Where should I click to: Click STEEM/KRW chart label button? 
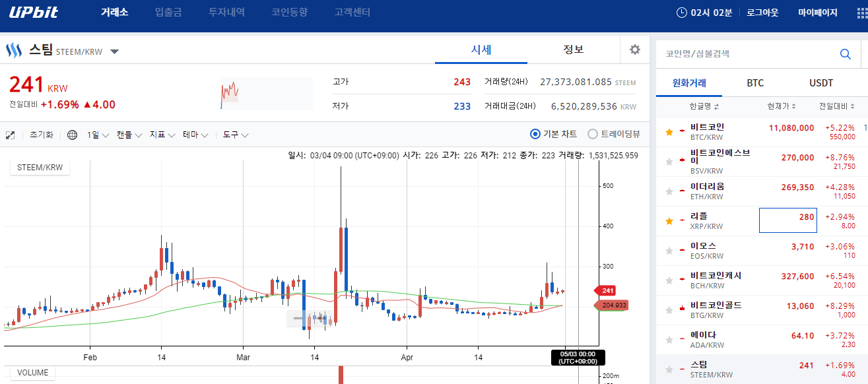[x=40, y=168]
